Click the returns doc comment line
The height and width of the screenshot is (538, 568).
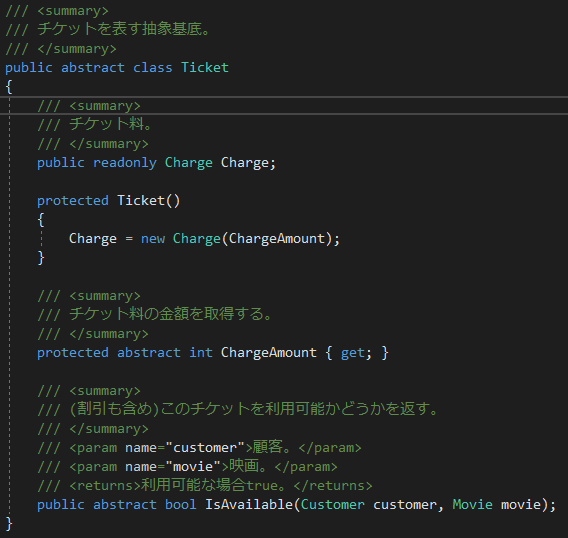205,485
